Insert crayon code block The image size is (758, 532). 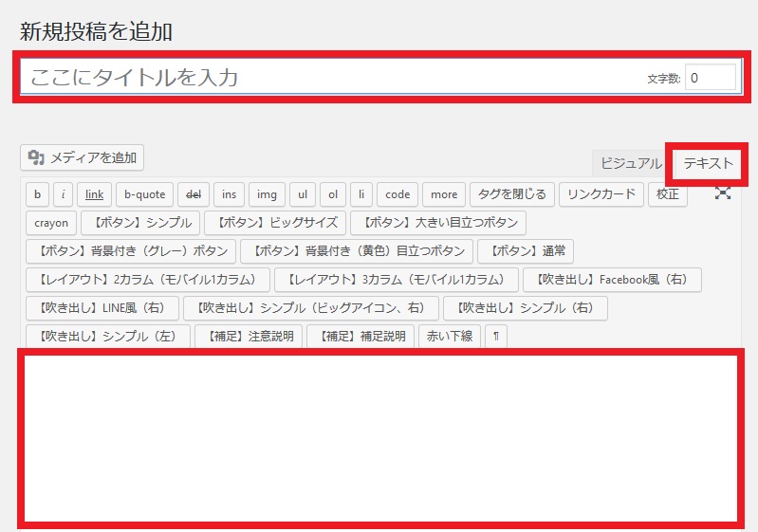(51, 223)
